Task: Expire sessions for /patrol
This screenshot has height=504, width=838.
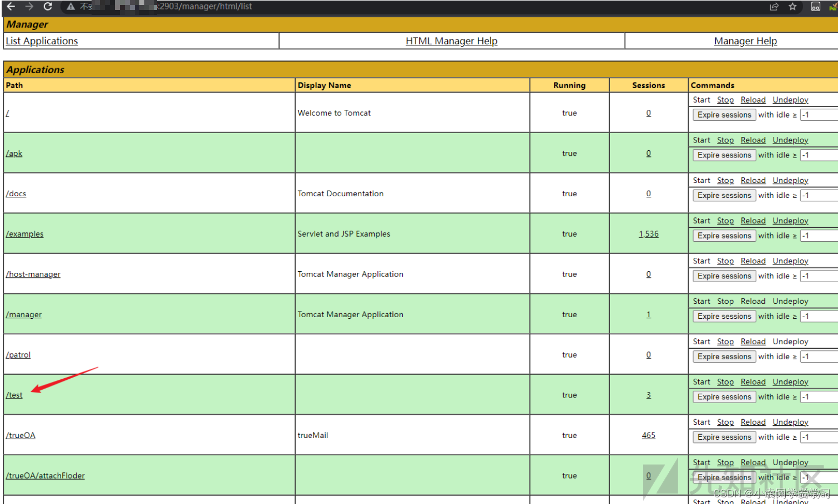Action: point(724,357)
